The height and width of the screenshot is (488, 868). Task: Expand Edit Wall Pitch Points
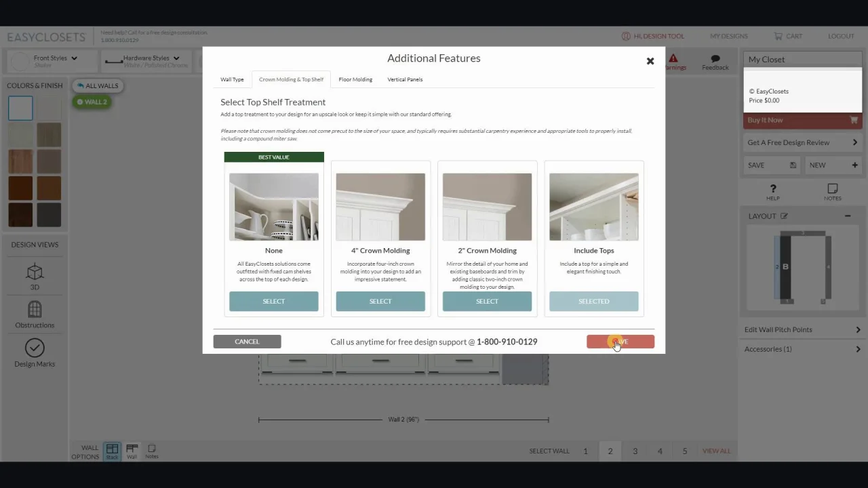[802, 330]
